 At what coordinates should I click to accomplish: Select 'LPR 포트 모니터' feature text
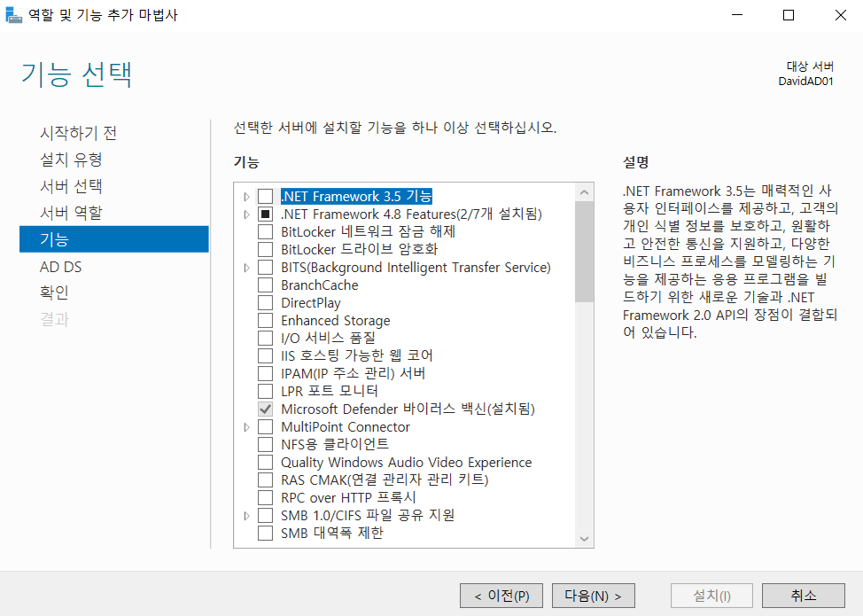(x=330, y=392)
